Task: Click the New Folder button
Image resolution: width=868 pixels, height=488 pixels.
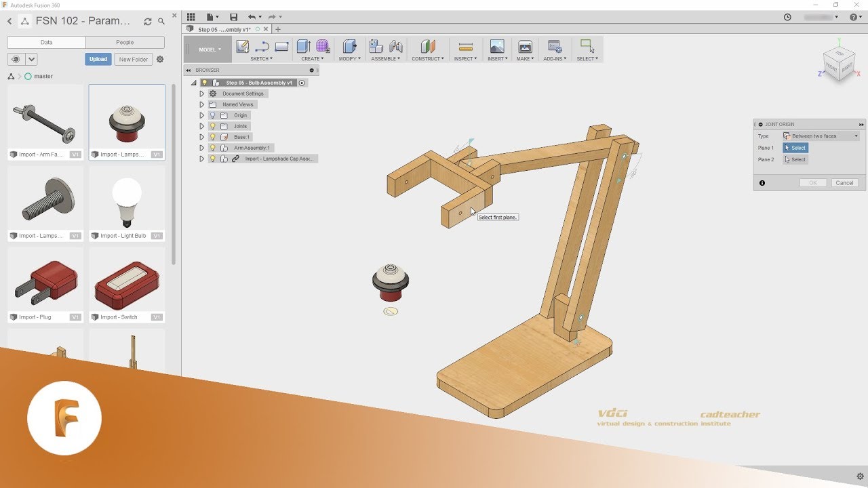Action: point(134,60)
